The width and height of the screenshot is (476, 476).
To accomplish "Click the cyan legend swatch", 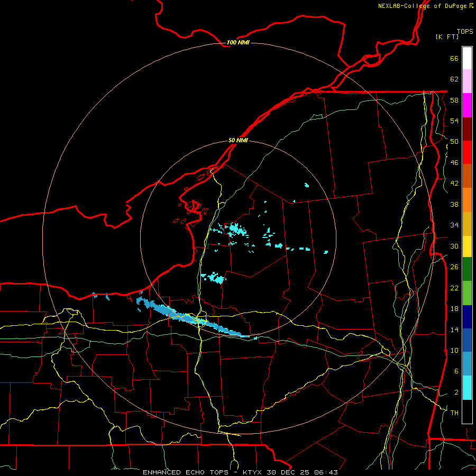I will 467,388.
